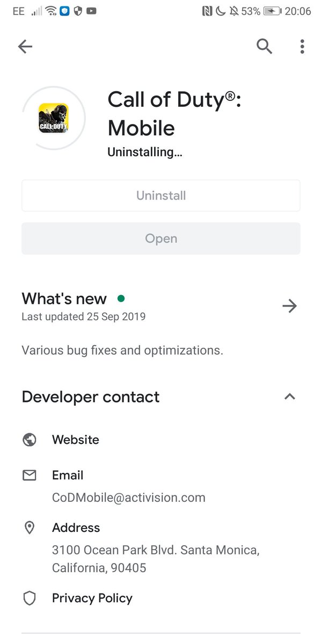
Task: Tap the Privacy Policy shield icon
Action: pyautogui.click(x=30, y=598)
